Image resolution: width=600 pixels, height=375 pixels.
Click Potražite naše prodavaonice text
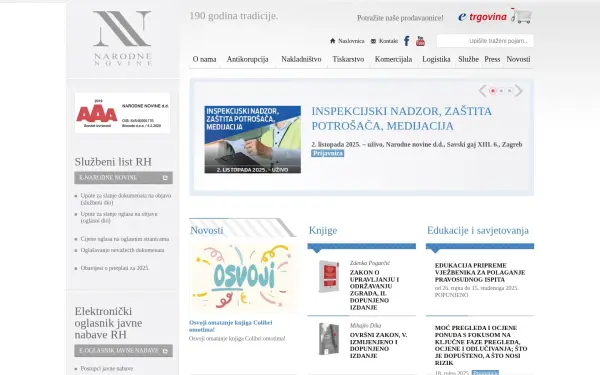pyautogui.click(x=400, y=18)
